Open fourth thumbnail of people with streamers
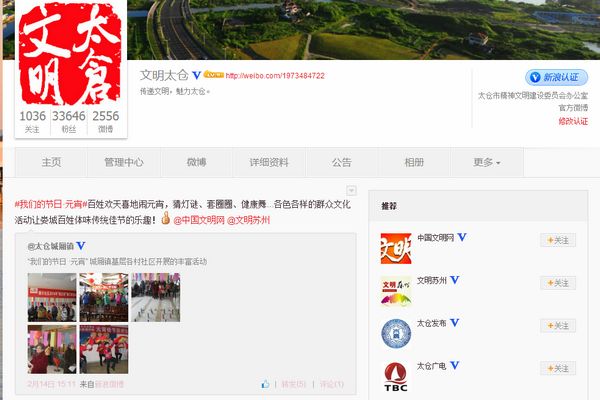This screenshot has width=600, height=400. click(52, 349)
